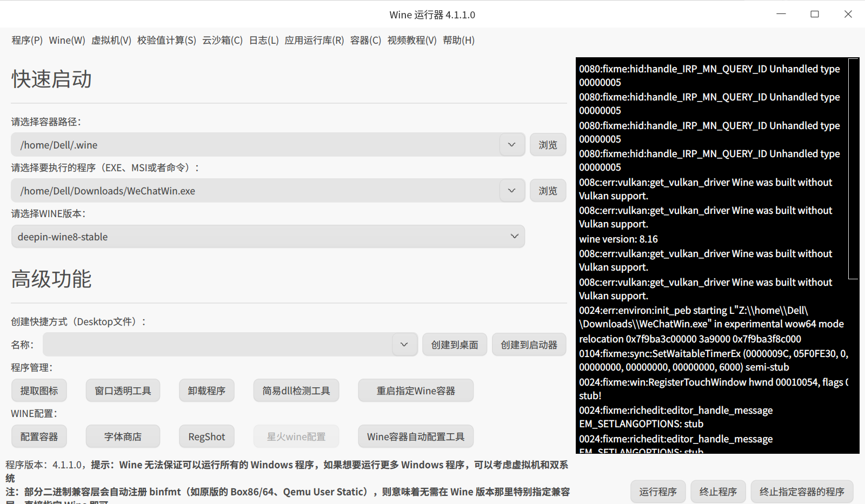
Task: Open Wine容器自动配置工具
Action: point(416,436)
